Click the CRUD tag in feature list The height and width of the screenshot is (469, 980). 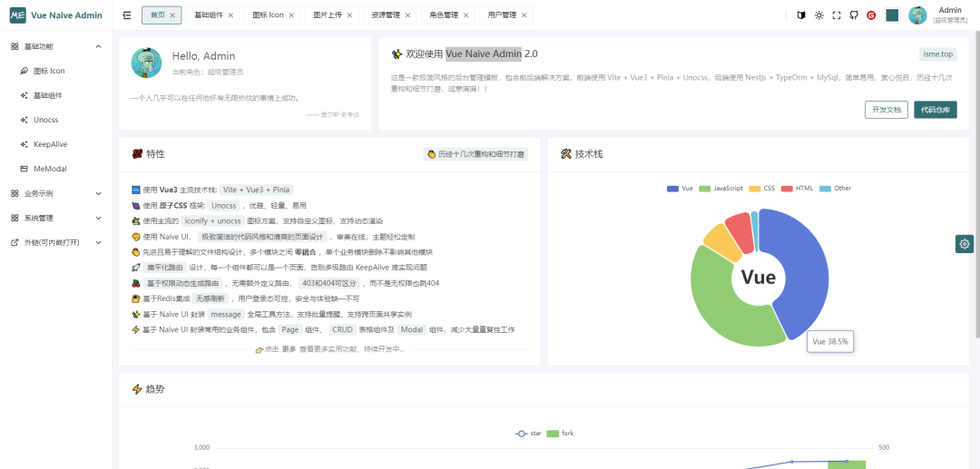(342, 329)
